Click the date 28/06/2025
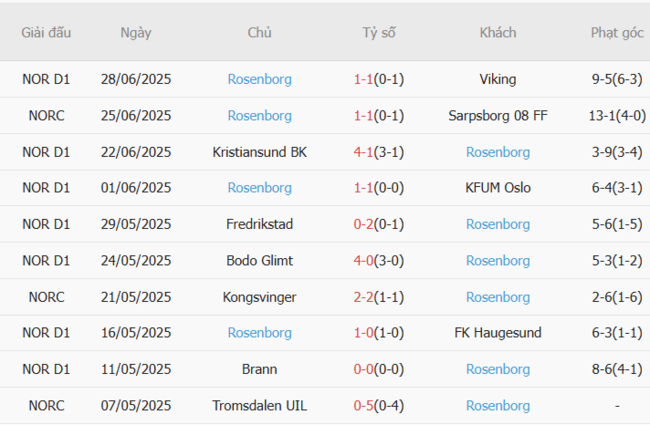The height and width of the screenshot is (425, 650). click(136, 79)
